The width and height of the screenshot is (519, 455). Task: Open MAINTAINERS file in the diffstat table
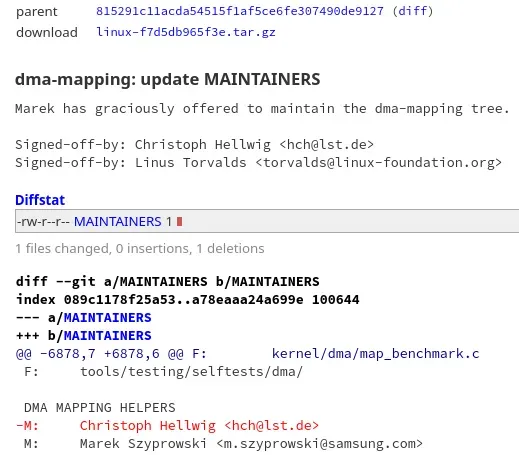pyautogui.click(x=118, y=222)
